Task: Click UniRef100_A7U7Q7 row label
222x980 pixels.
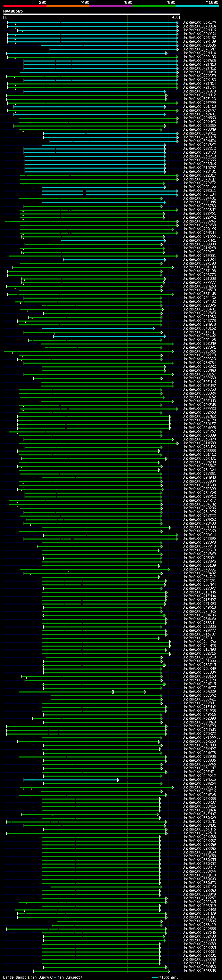Action: 199,179
